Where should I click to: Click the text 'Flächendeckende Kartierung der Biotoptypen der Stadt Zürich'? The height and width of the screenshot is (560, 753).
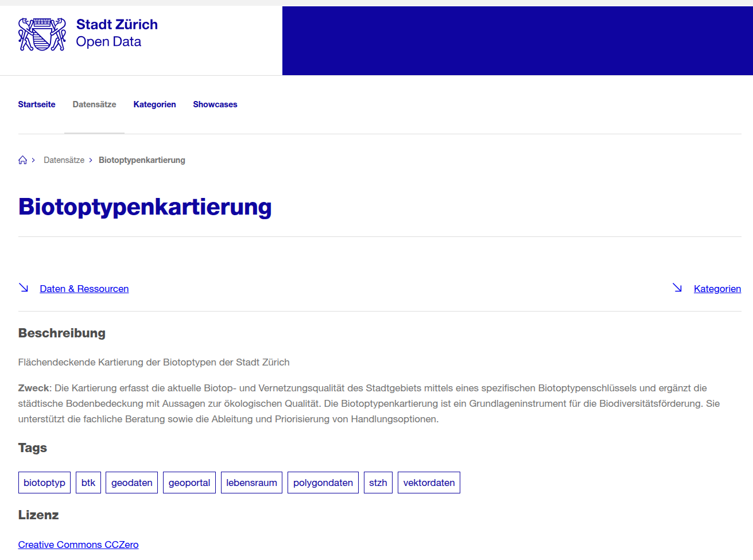pos(154,362)
